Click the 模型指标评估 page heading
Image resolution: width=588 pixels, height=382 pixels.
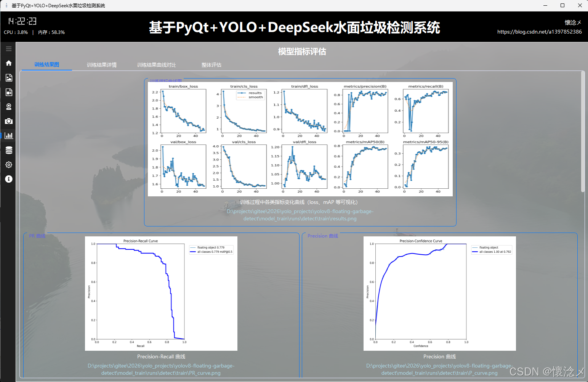302,51
